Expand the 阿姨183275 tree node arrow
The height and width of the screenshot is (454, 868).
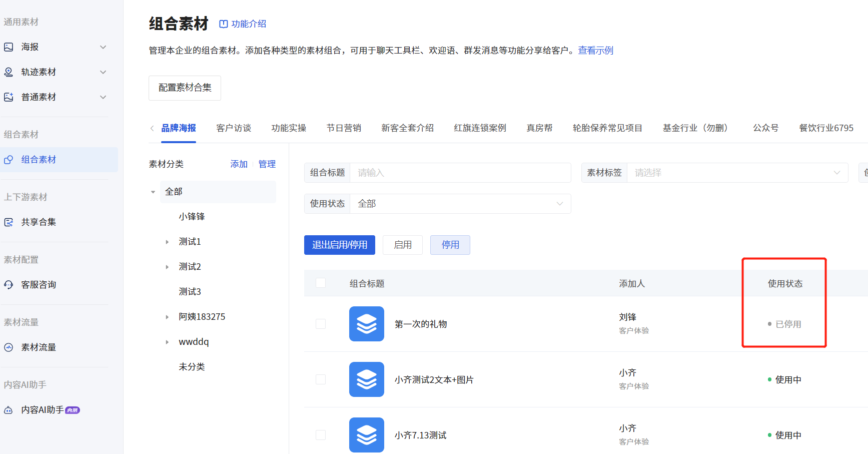167,317
